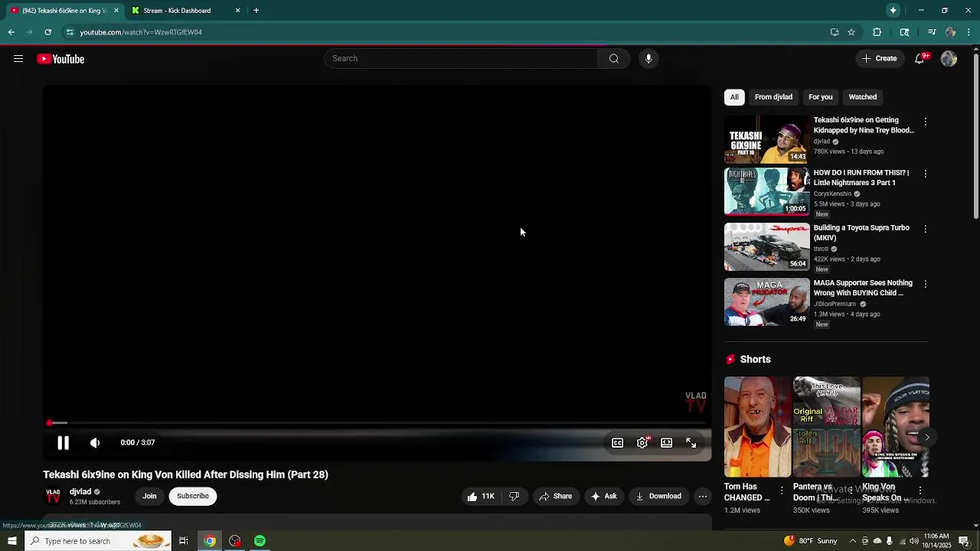Screen dimensions: 980x551
Task: Pause the video playback
Action: (63, 442)
